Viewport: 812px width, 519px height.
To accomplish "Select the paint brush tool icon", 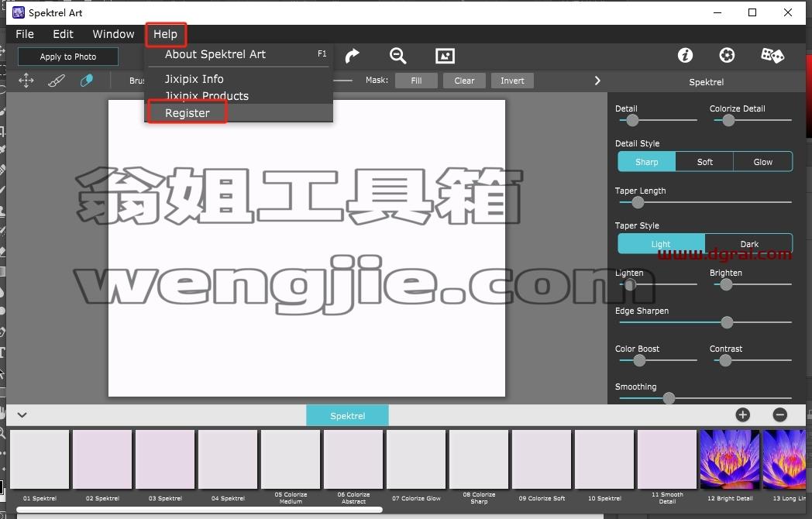I will (x=56, y=81).
